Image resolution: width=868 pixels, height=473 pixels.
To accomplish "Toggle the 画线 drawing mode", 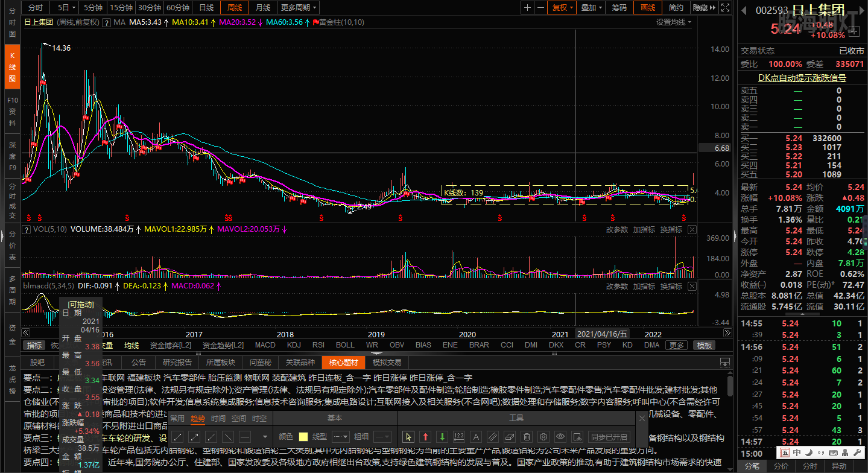I will pyautogui.click(x=648, y=7).
